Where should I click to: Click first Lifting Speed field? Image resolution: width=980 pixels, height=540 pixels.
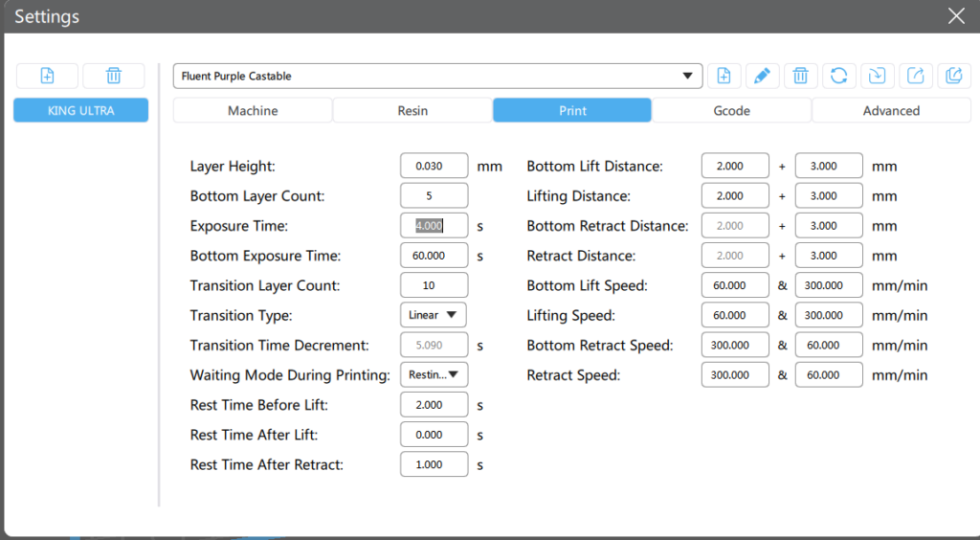[x=735, y=315]
